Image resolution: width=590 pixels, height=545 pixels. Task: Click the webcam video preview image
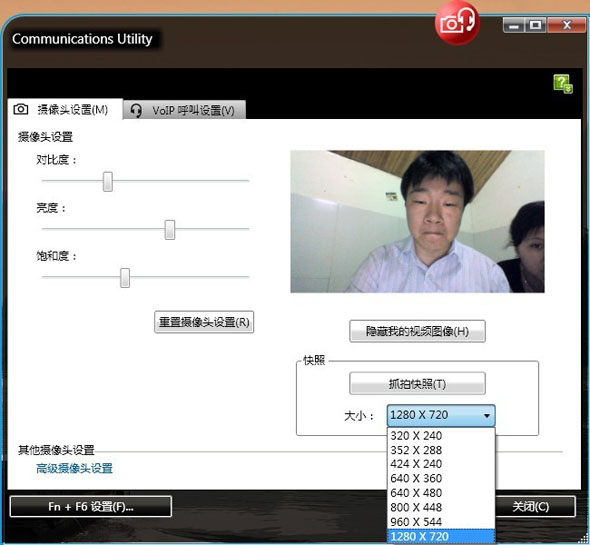(x=417, y=221)
